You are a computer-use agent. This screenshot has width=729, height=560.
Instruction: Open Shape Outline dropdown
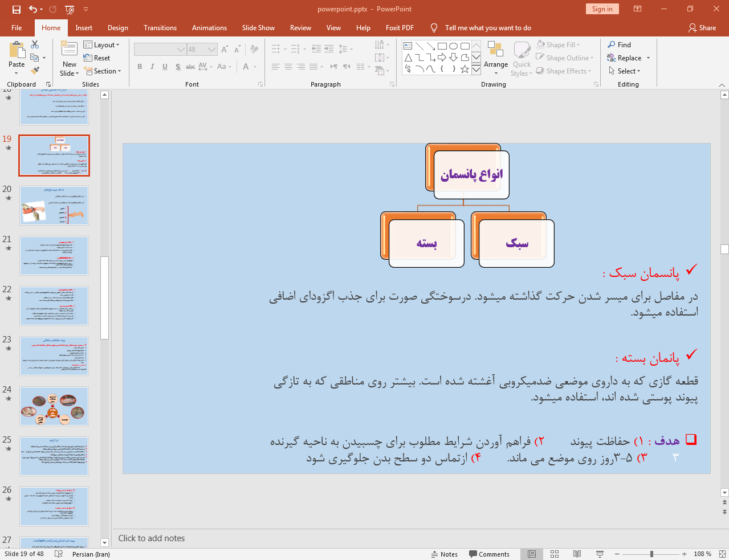[x=565, y=58]
